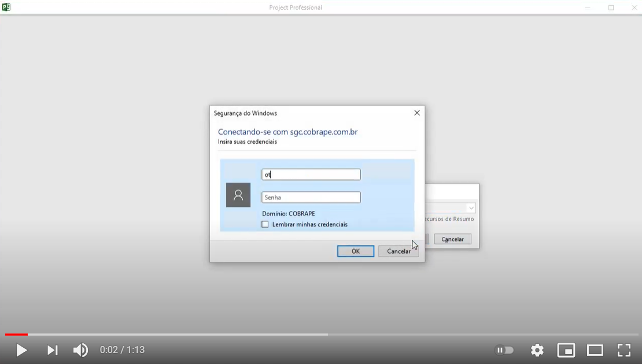The image size is (642, 364).
Task: Open the video settings gear
Action: 537,350
